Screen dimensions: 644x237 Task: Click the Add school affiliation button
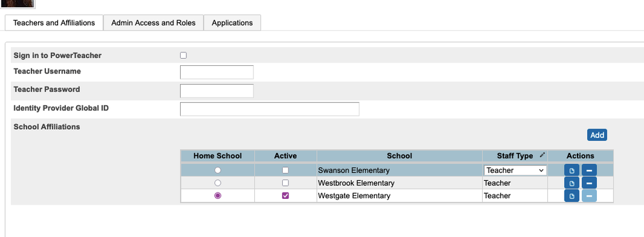597,135
